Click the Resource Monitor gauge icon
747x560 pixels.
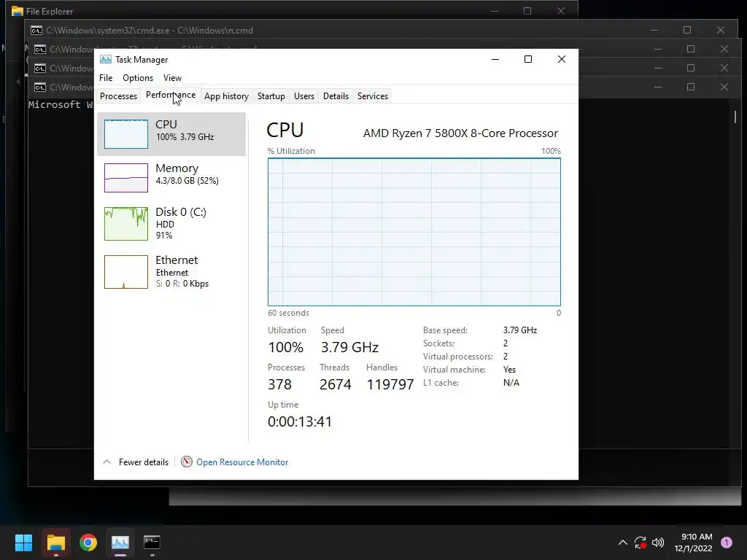click(x=186, y=462)
